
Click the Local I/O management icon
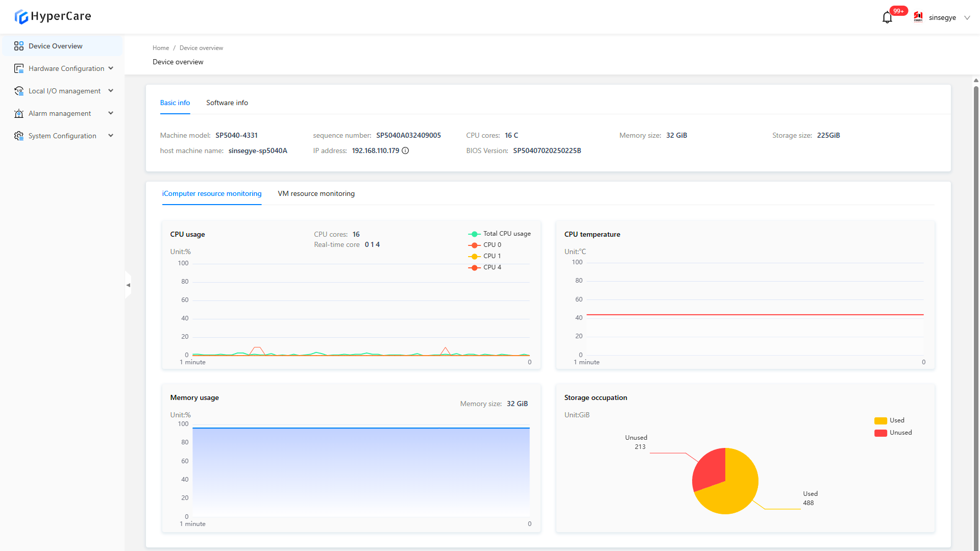19,91
